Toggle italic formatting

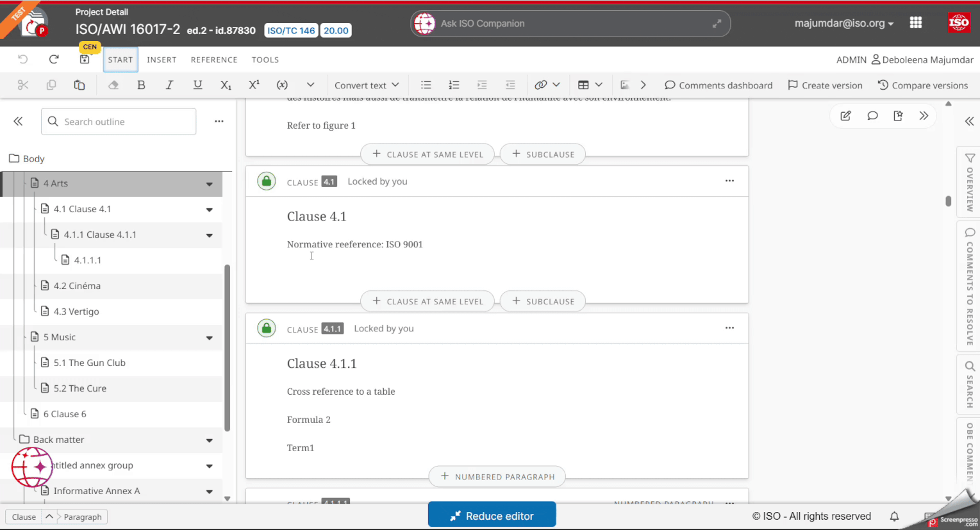point(169,85)
